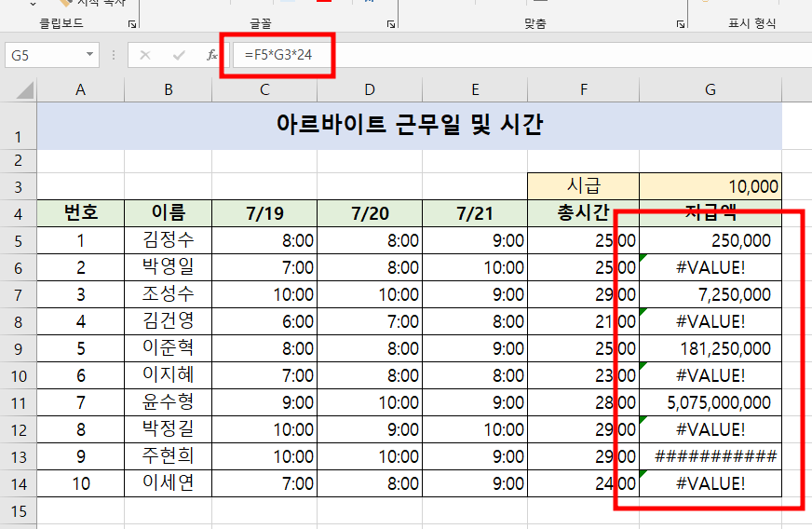Screen dimensions: 812x529
Task: Click 9:00 in 박정길's 7/20 column
Action: [370, 429]
